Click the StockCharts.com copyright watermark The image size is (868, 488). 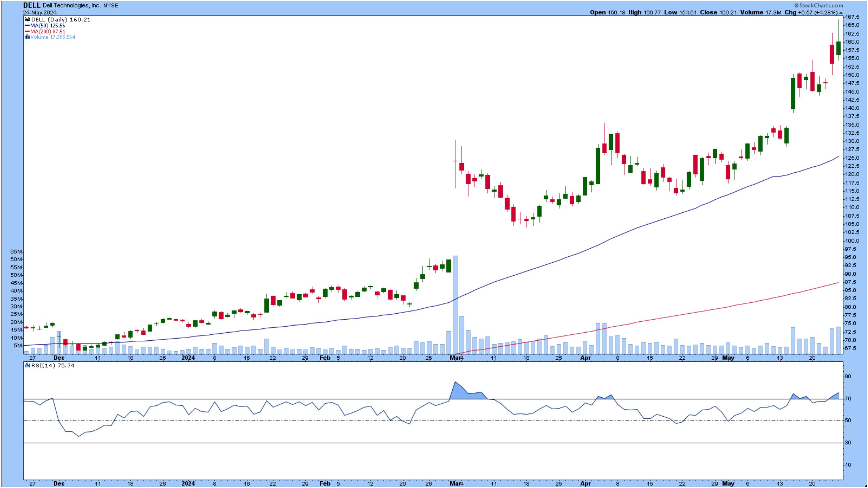820,5
